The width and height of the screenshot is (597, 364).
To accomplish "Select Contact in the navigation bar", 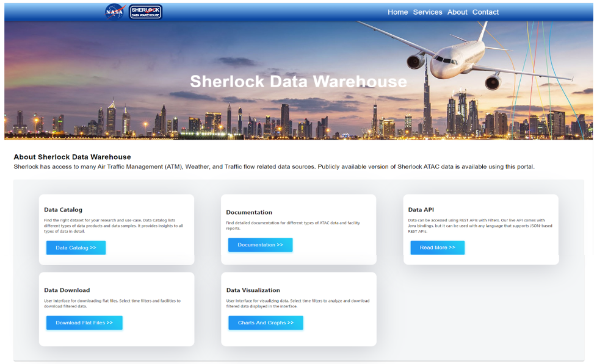I will point(485,12).
